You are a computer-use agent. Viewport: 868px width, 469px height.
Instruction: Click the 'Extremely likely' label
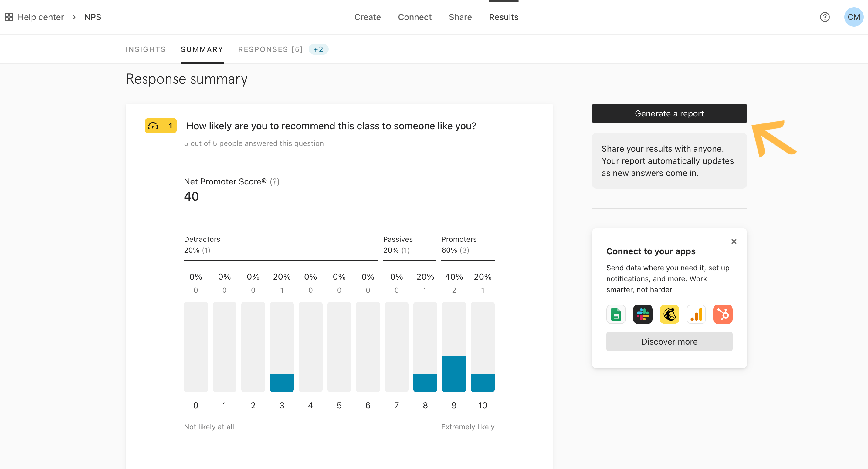[x=468, y=427]
